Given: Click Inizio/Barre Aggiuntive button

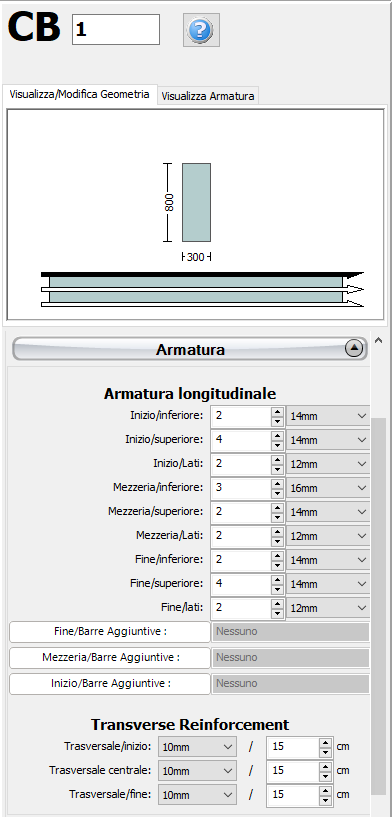Looking at the screenshot, I should point(110,684).
